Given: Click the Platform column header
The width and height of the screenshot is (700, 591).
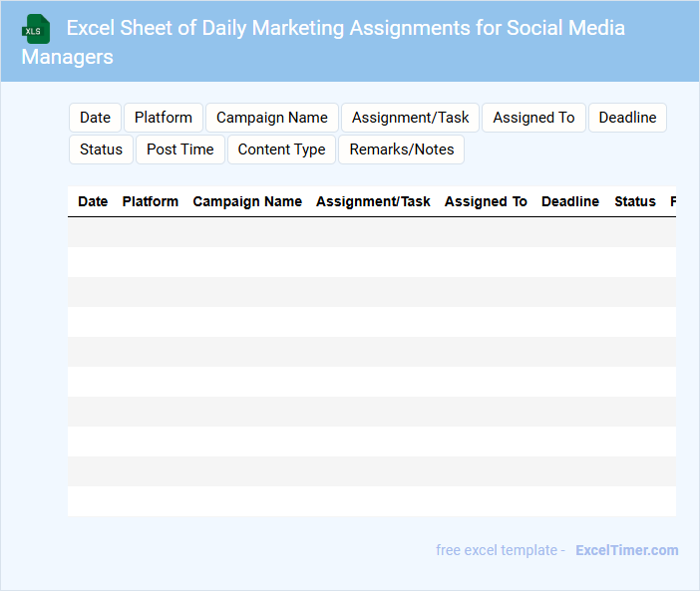Looking at the screenshot, I should (x=151, y=201).
